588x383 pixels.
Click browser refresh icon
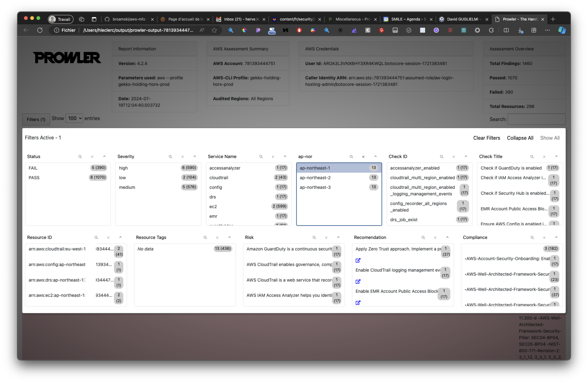pos(40,30)
